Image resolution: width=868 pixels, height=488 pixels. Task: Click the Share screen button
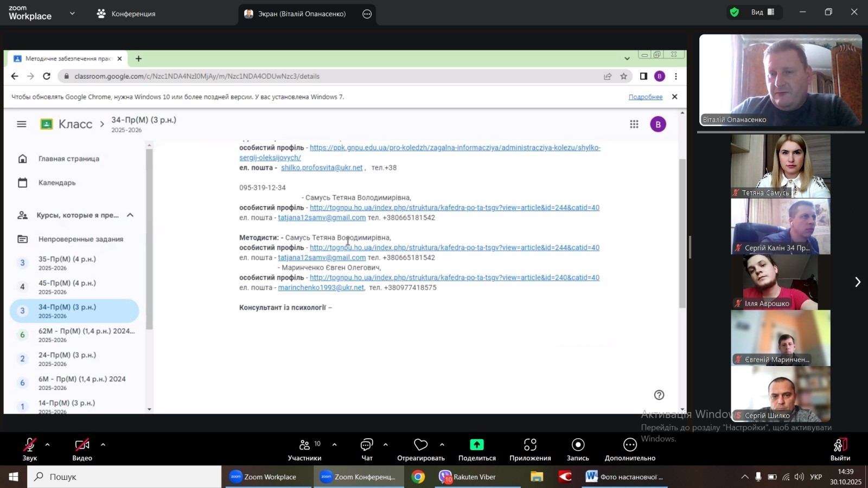476,449
